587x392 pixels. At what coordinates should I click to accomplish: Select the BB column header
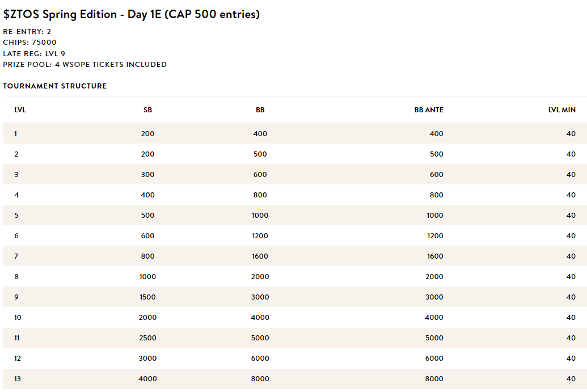pos(260,109)
